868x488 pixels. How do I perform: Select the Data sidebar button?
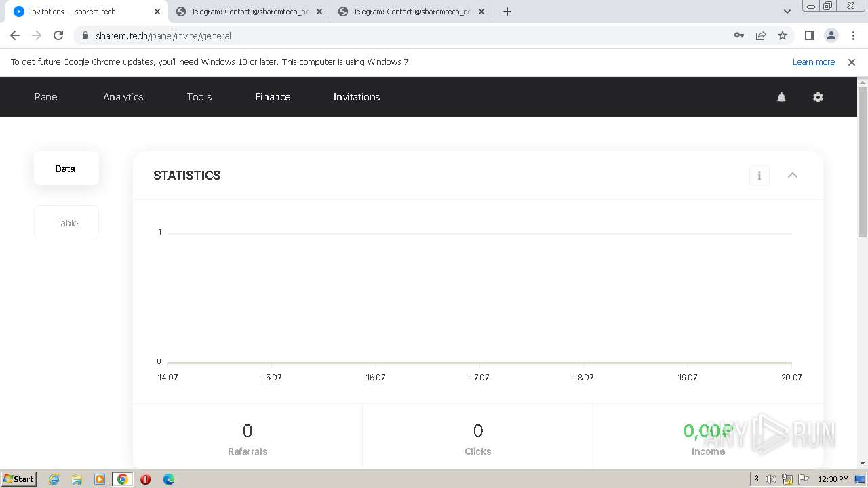(x=66, y=169)
